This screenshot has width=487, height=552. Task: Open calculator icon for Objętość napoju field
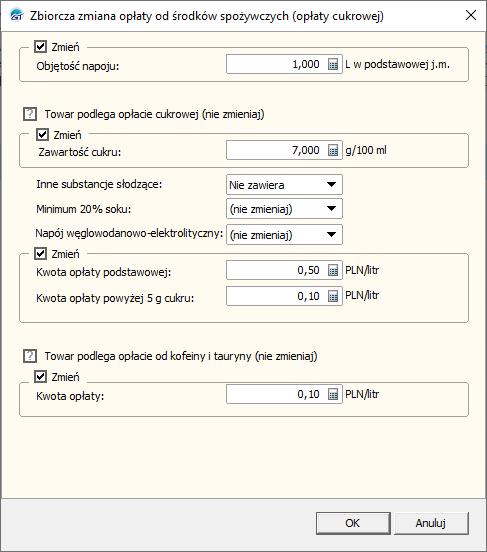tap(333, 64)
